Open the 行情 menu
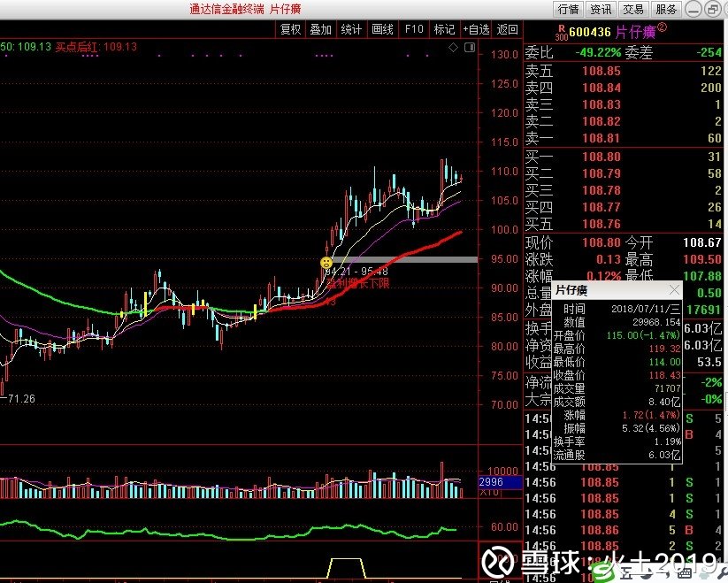The height and width of the screenshot is (583, 728). click(x=568, y=9)
